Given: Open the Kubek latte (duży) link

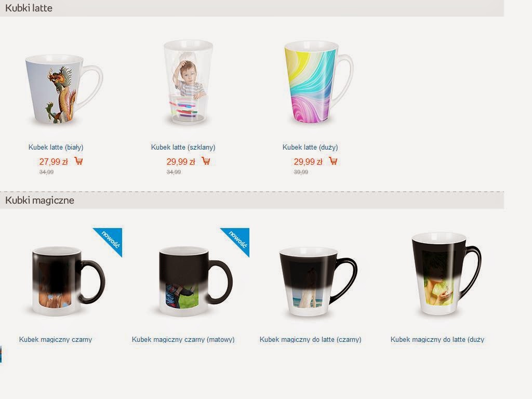Looking at the screenshot, I should click(x=310, y=147).
